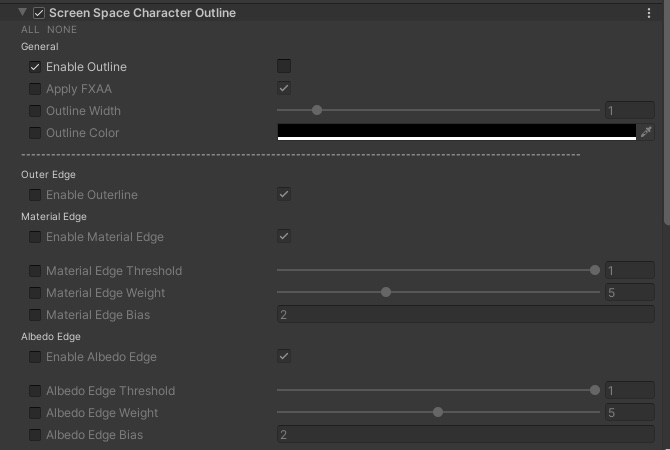Click the Material Edge Weight slider handle
The height and width of the screenshot is (450, 670).
click(386, 293)
